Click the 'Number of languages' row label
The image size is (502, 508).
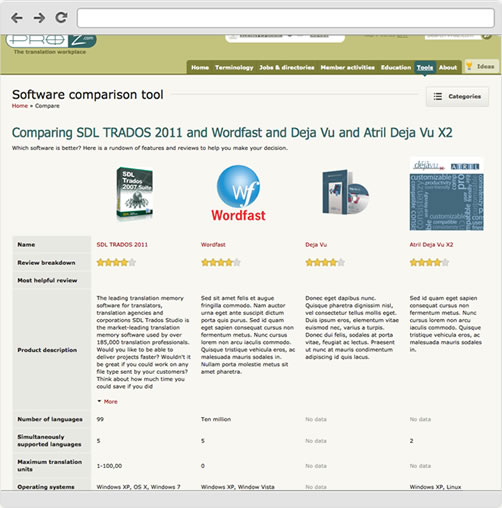tap(50, 419)
